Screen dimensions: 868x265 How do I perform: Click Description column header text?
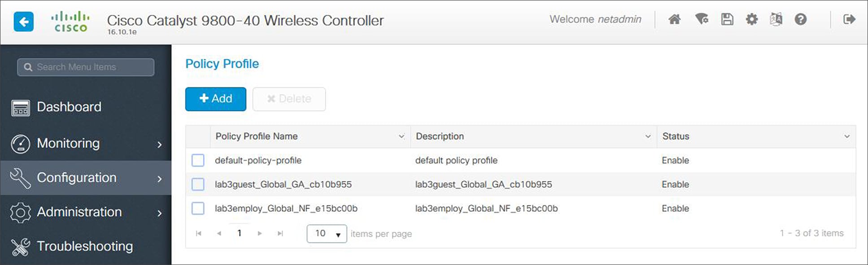440,136
